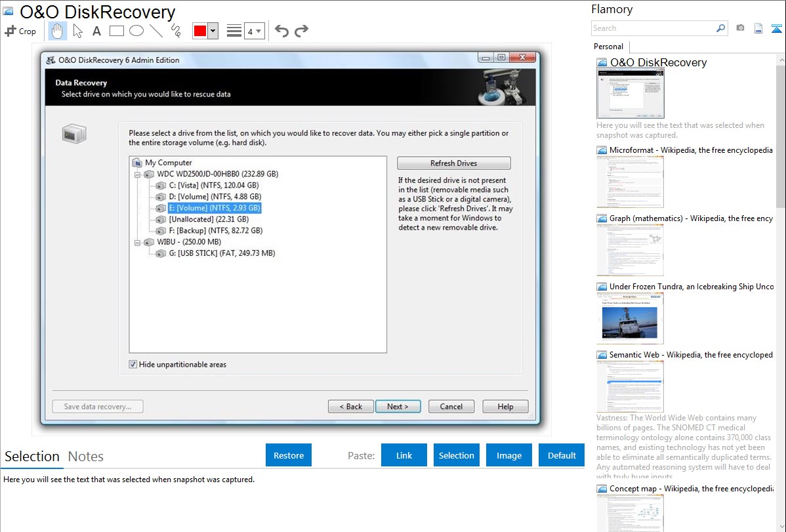786x532 pixels.
Task: Collapse the WDC WD2500JD drive node
Action: 137,174
